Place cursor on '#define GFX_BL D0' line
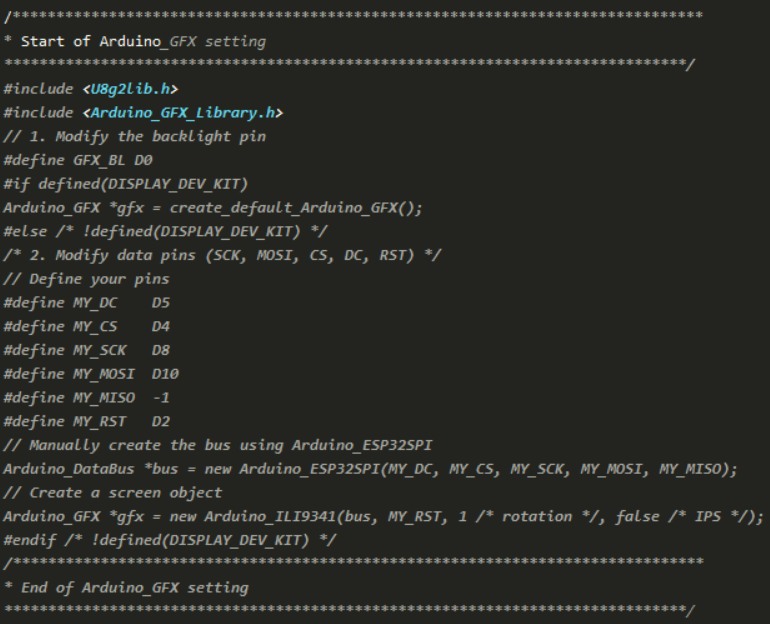This screenshot has height=624, width=770. click(x=78, y=160)
